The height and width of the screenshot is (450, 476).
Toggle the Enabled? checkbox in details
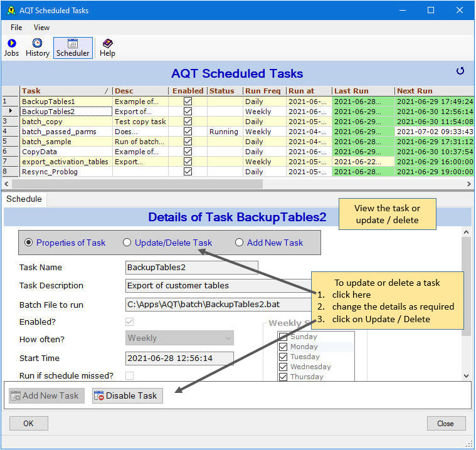(130, 322)
